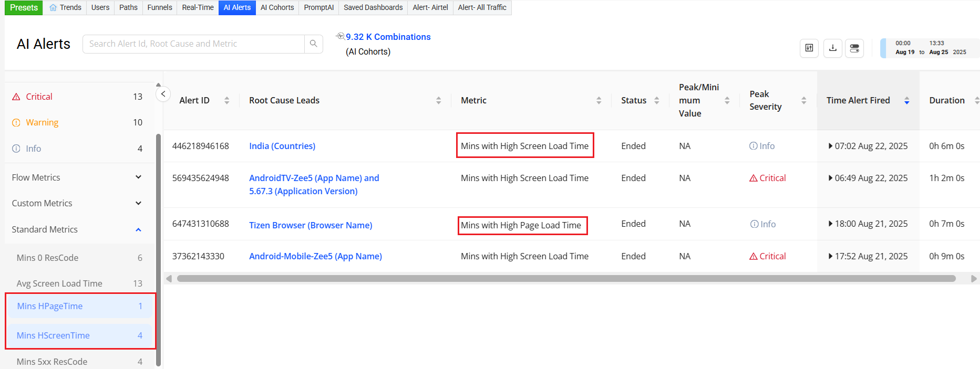Image resolution: width=980 pixels, height=369 pixels.
Task: Switch to the AI Cohorts tab
Action: [277, 7]
